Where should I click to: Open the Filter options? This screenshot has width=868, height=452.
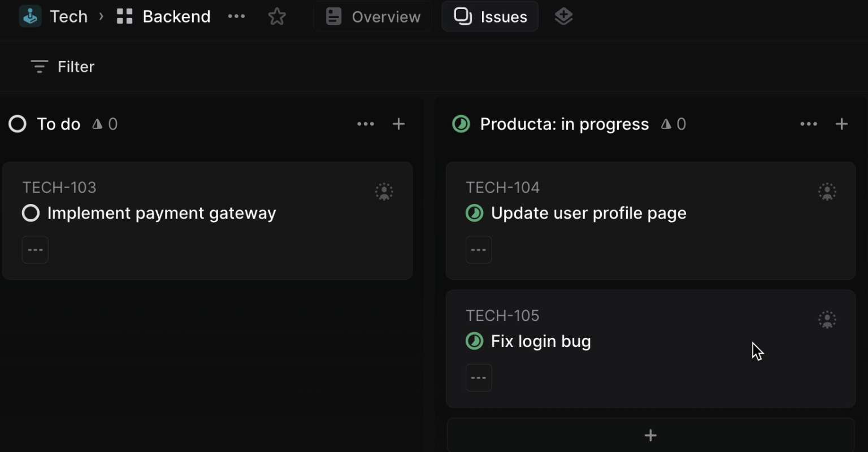click(x=62, y=67)
